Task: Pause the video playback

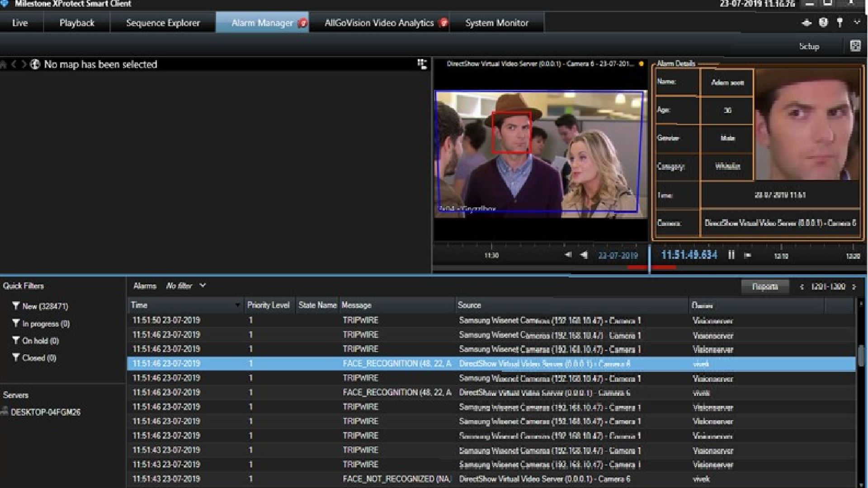Action: [x=731, y=255]
